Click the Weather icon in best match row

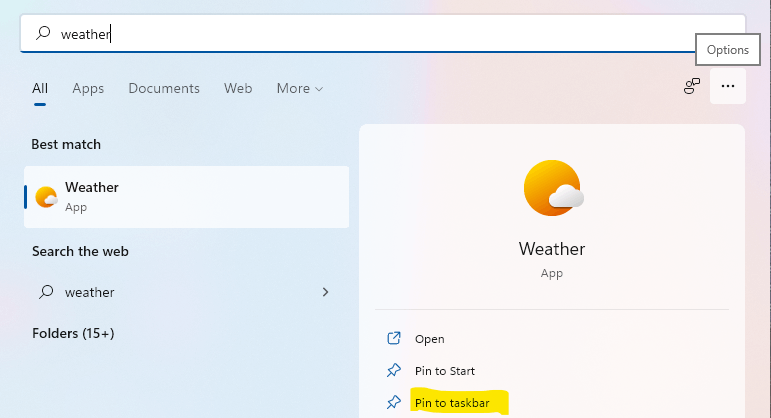pos(46,197)
